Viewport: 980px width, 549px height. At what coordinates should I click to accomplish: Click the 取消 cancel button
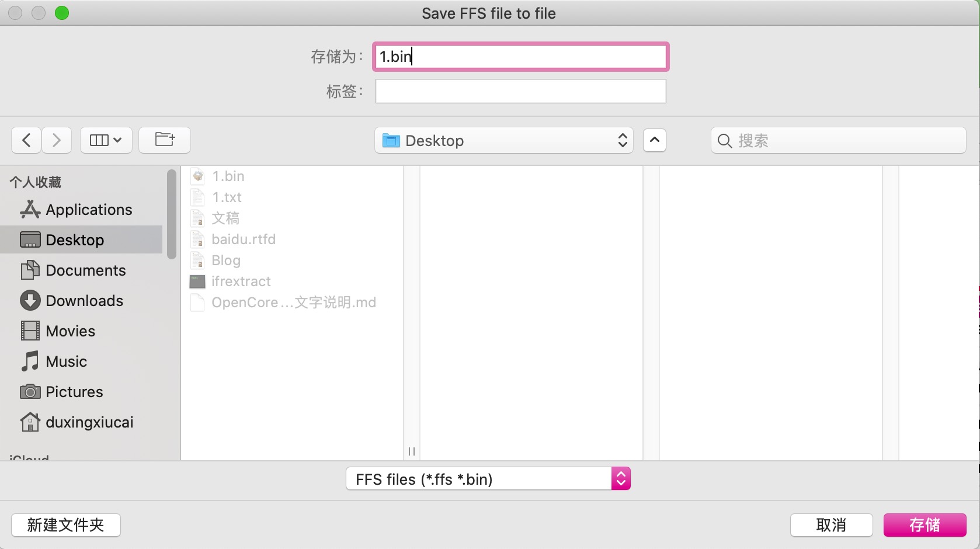coord(831,525)
